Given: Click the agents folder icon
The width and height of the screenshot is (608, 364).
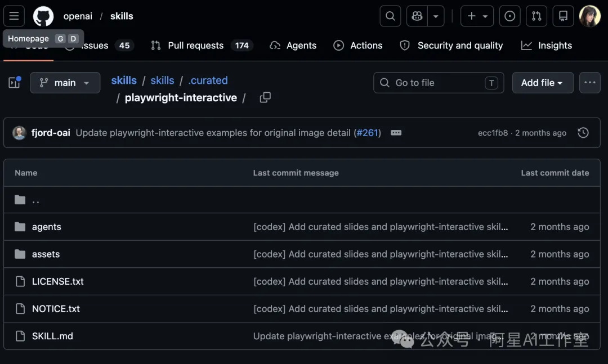Looking at the screenshot, I should tap(20, 227).
